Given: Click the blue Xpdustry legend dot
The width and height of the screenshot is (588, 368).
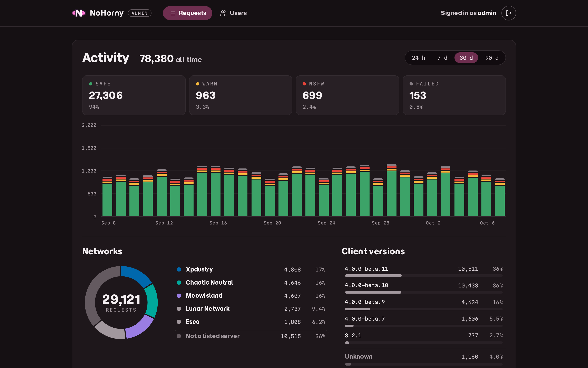Looking at the screenshot, I should (x=179, y=269).
